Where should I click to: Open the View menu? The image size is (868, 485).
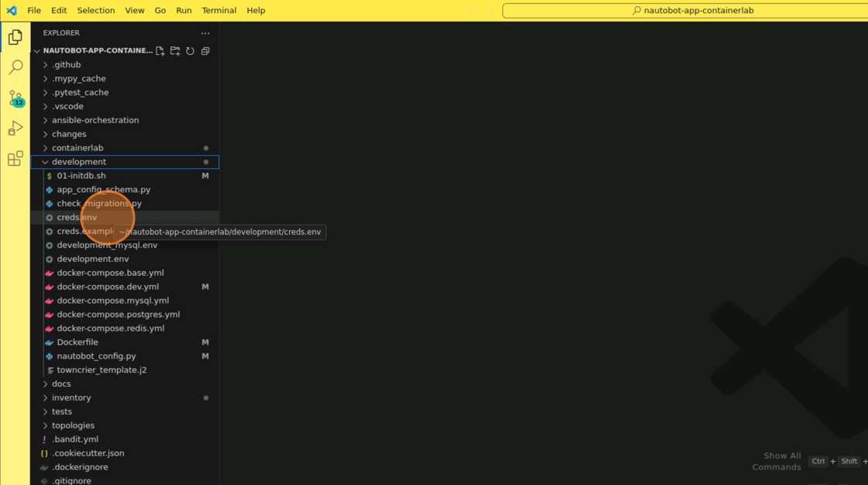[x=135, y=11]
